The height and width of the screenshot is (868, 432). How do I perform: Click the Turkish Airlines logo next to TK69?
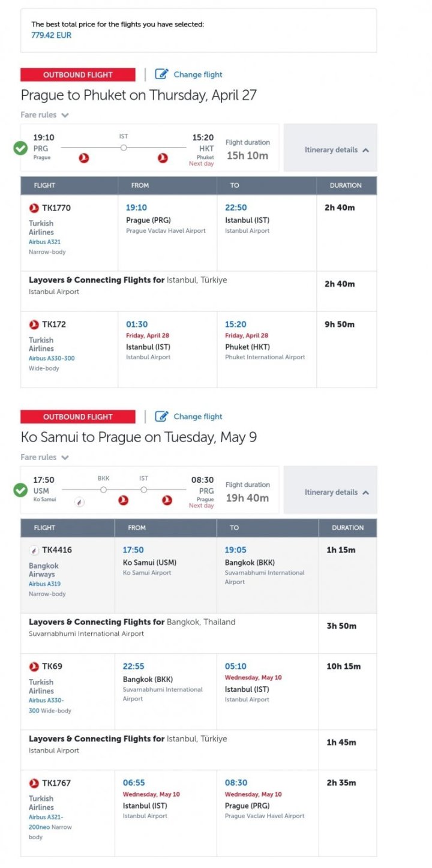pyautogui.click(x=34, y=666)
